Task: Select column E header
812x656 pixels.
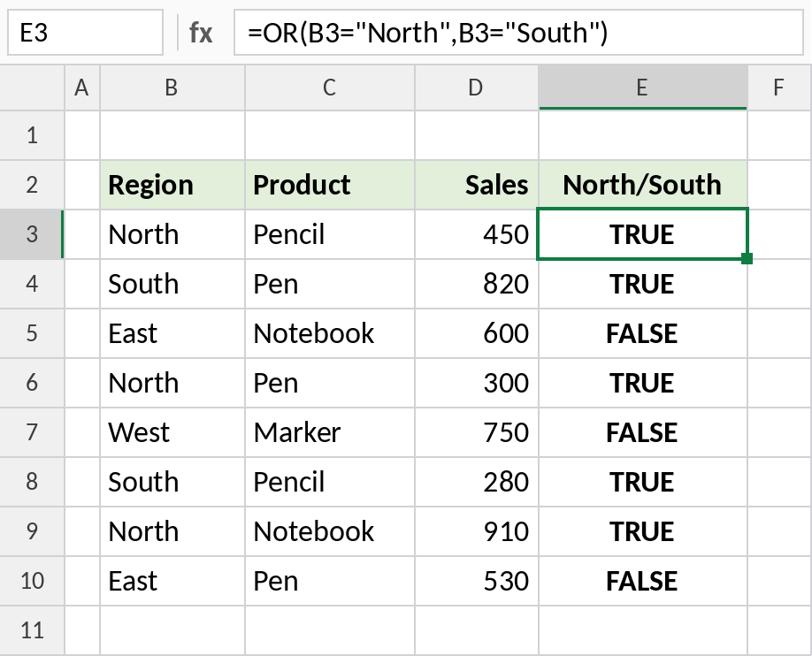Action: tap(643, 88)
